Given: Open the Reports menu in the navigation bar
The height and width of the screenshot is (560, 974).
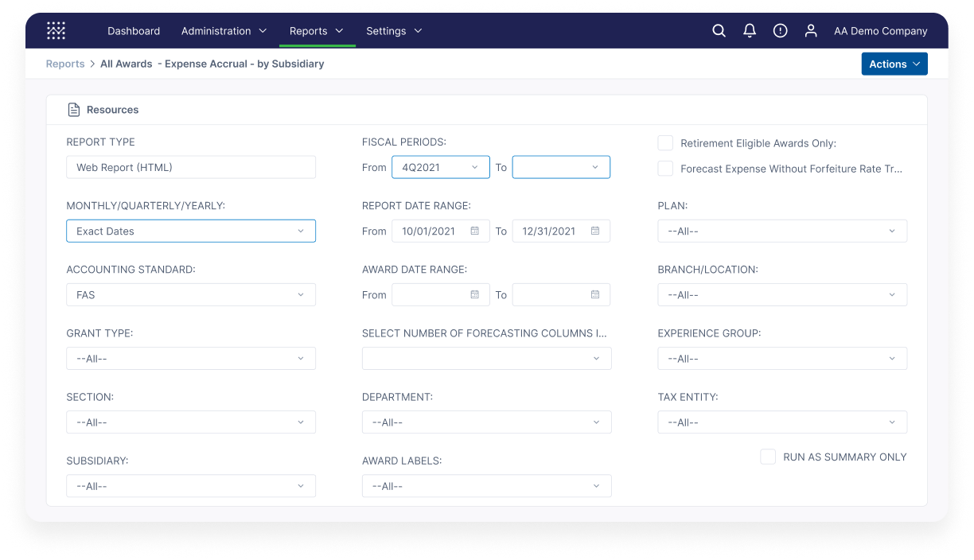Looking at the screenshot, I should 317,30.
